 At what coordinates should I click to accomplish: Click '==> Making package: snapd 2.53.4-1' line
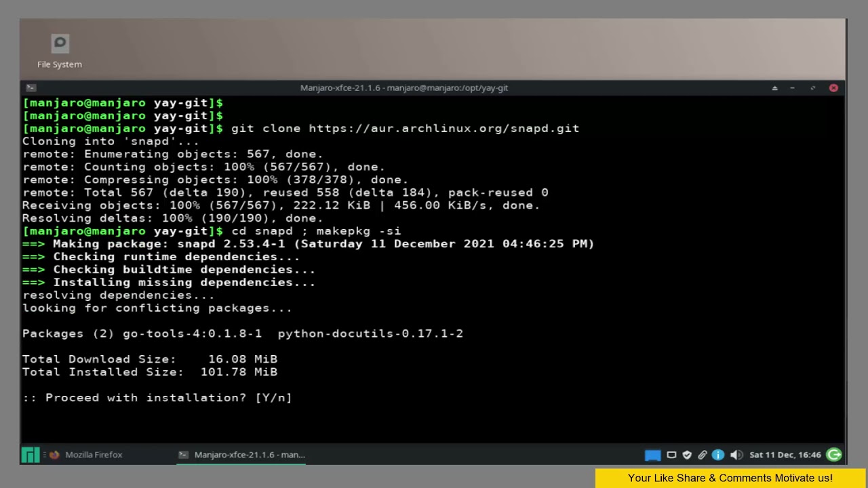coord(309,243)
